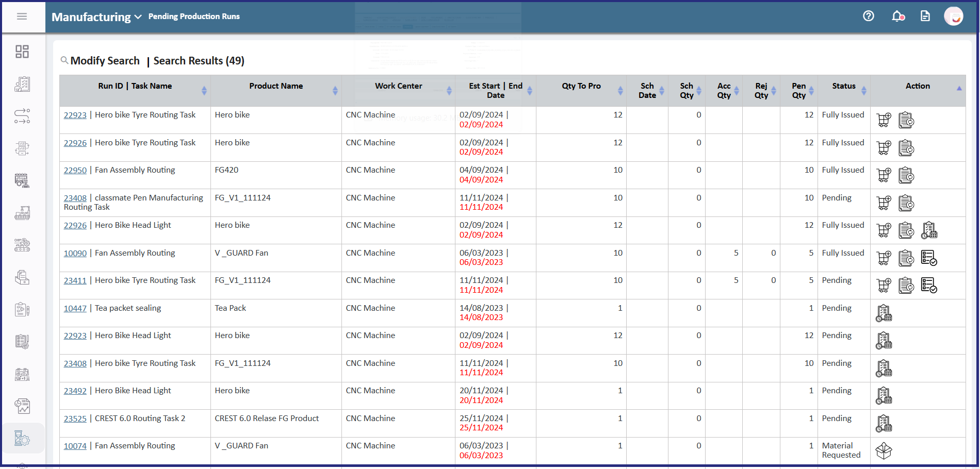
Task: Sort by Work Center column
Action: click(449, 91)
